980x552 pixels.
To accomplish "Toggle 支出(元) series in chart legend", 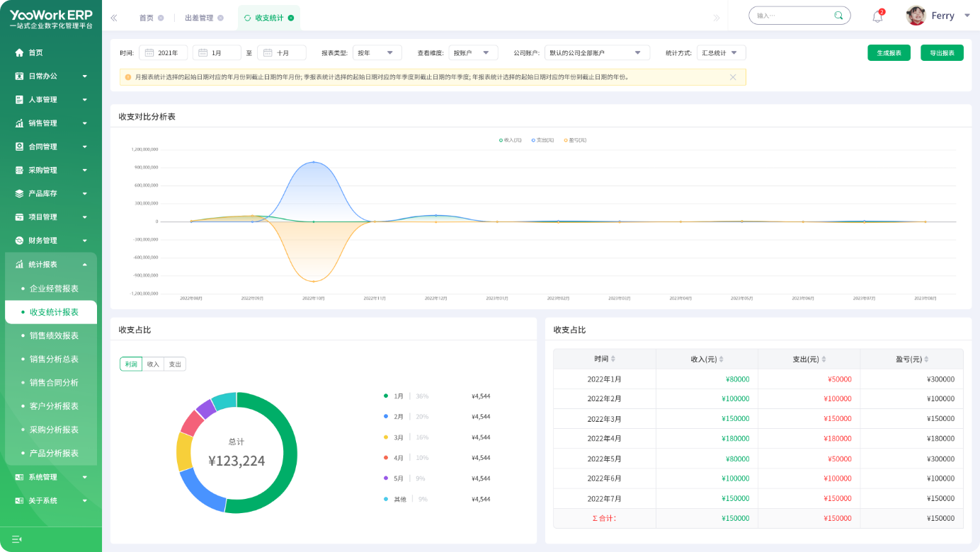I will coord(542,140).
